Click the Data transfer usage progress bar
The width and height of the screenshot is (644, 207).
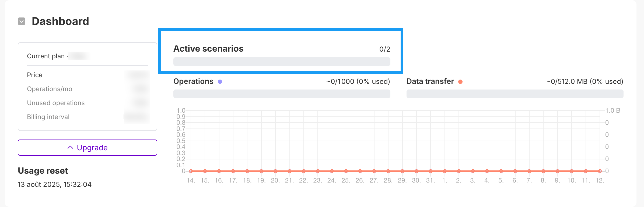[515, 94]
